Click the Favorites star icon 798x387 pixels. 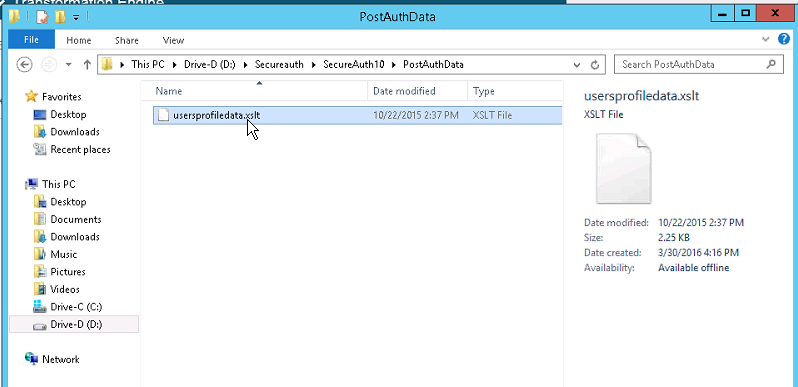(x=32, y=96)
